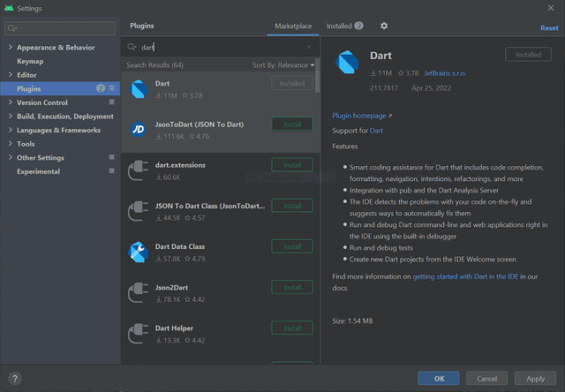The image size is (565, 392).
Task: Install the JsonToDart plugin
Action: click(x=292, y=124)
